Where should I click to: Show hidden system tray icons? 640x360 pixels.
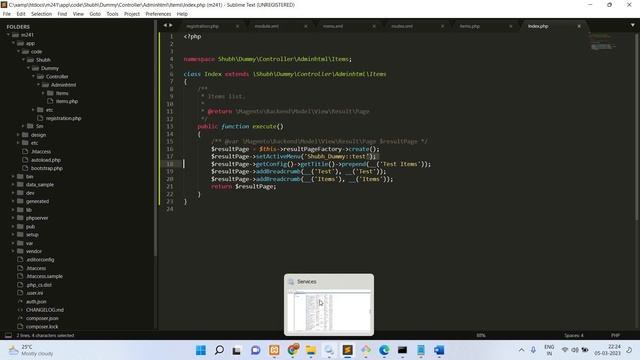click(x=521, y=350)
